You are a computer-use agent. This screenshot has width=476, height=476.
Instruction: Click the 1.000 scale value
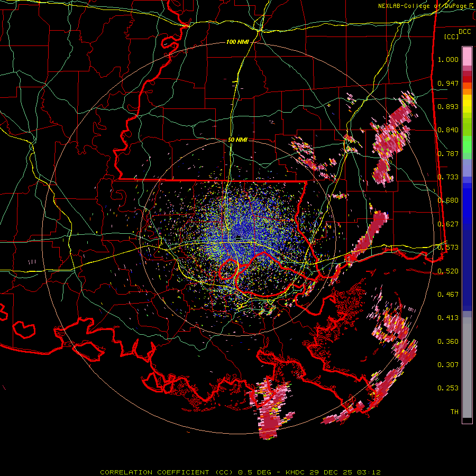click(448, 59)
